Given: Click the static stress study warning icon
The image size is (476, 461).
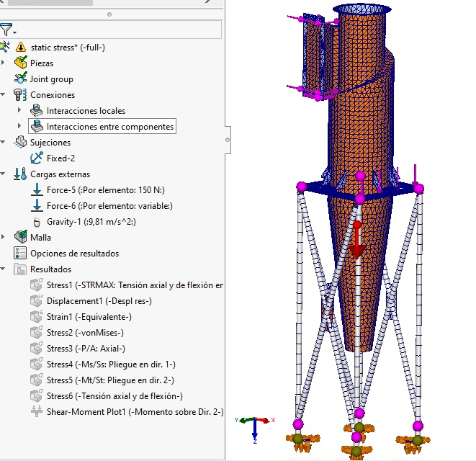Looking at the screenshot, I should pos(21,47).
